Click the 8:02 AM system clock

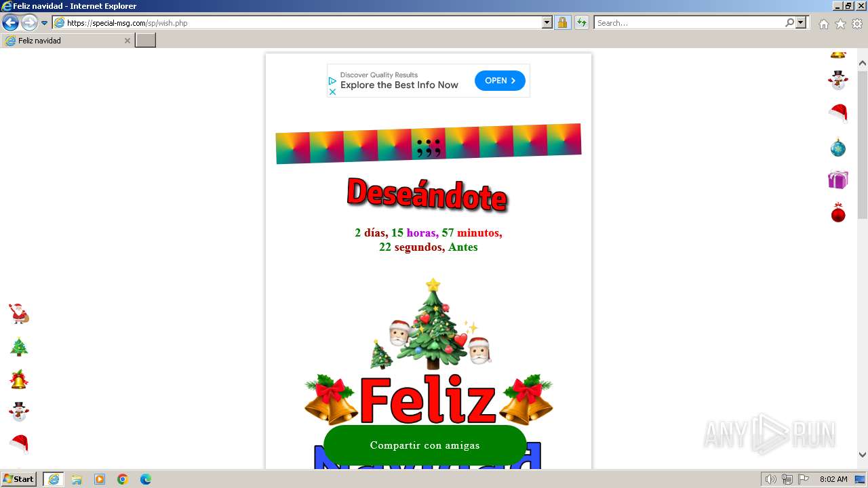[x=833, y=479]
